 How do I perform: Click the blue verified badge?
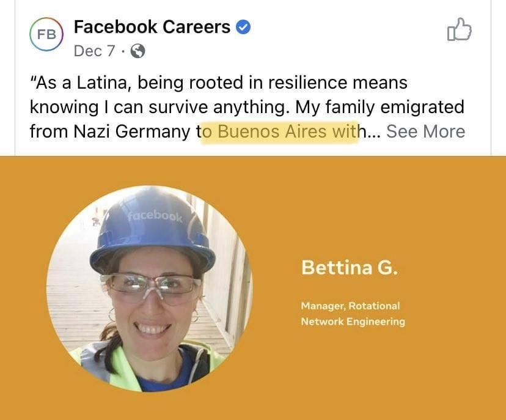click(x=243, y=27)
